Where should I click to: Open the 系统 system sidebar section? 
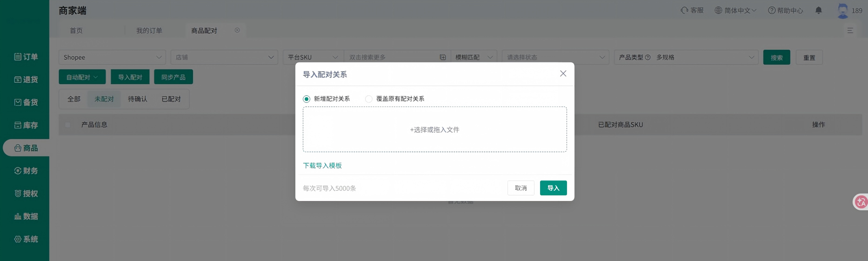[26, 239]
